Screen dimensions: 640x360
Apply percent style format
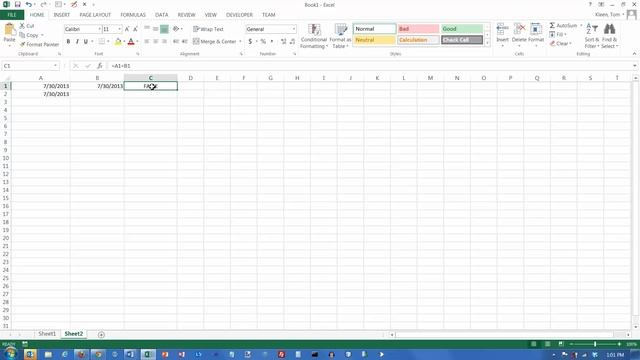(263, 41)
